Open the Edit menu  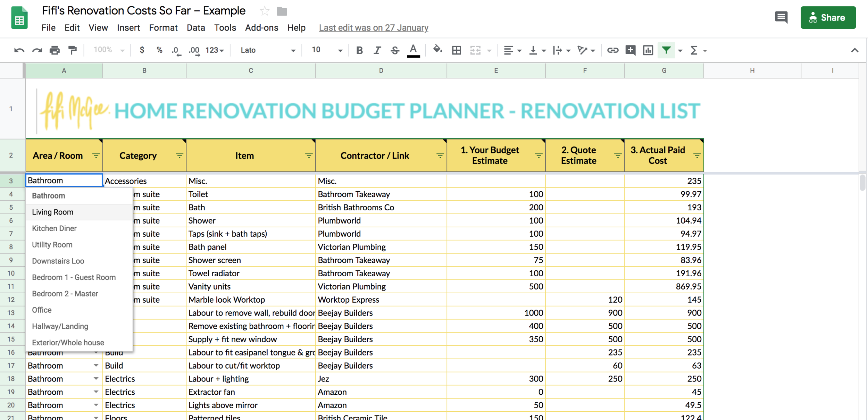coord(72,28)
